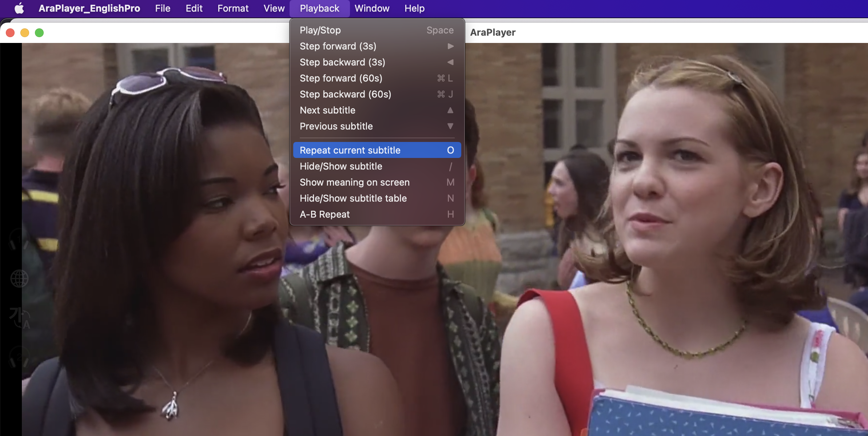Screen dimensions: 868x436
Task: Click the headphones 2 audio track icon
Action: (19, 357)
